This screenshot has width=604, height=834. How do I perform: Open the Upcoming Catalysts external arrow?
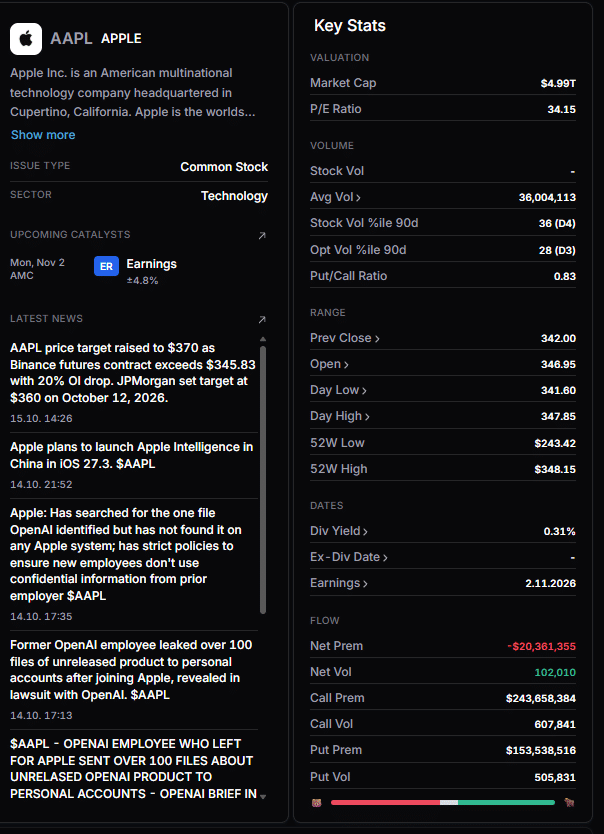pyautogui.click(x=262, y=236)
